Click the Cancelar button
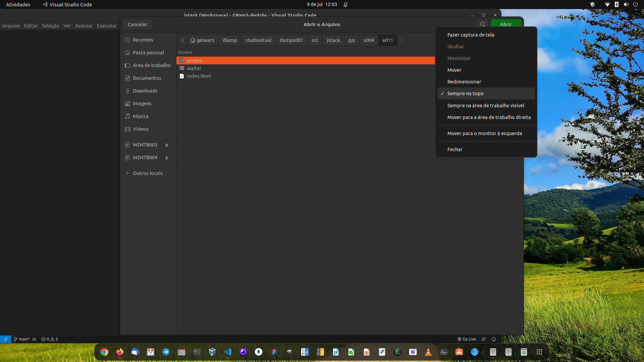Image resolution: width=644 pixels, height=362 pixels. click(x=137, y=24)
